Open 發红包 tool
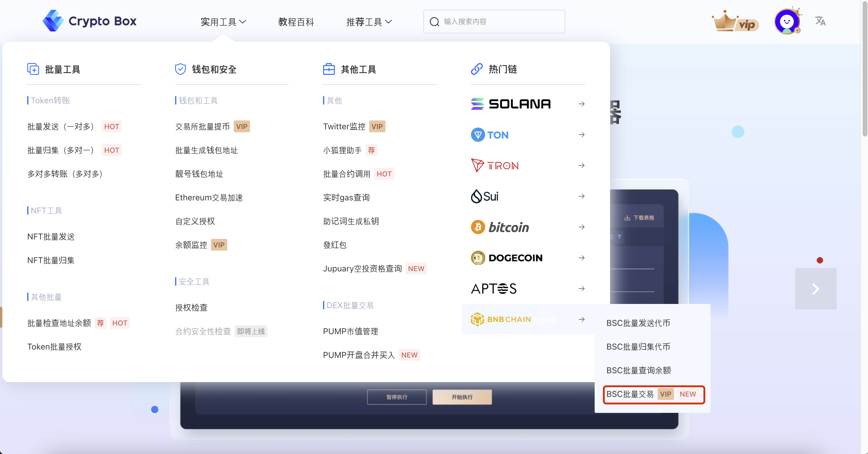The height and width of the screenshot is (454, 868). click(335, 245)
